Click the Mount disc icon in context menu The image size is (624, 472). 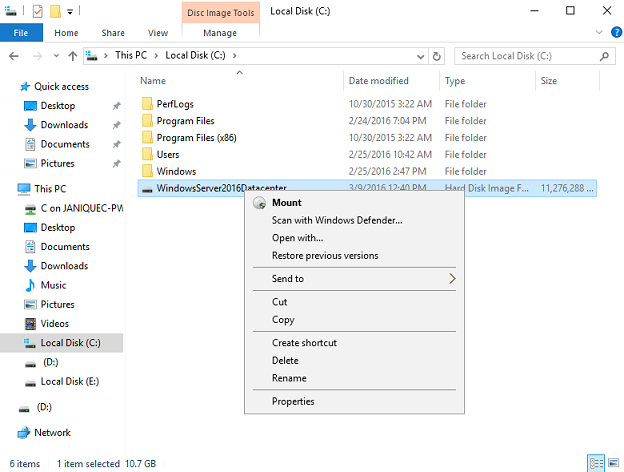coord(259,203)
